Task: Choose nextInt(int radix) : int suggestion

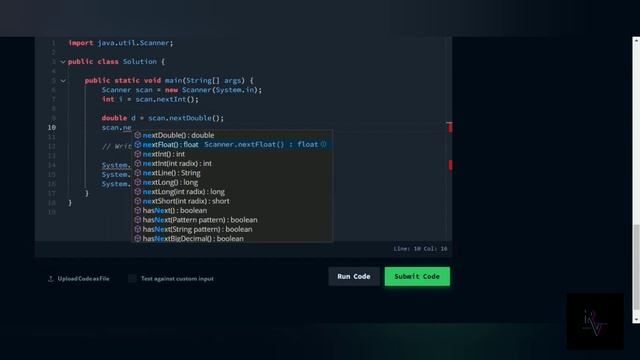Action: tap(232, 163)
